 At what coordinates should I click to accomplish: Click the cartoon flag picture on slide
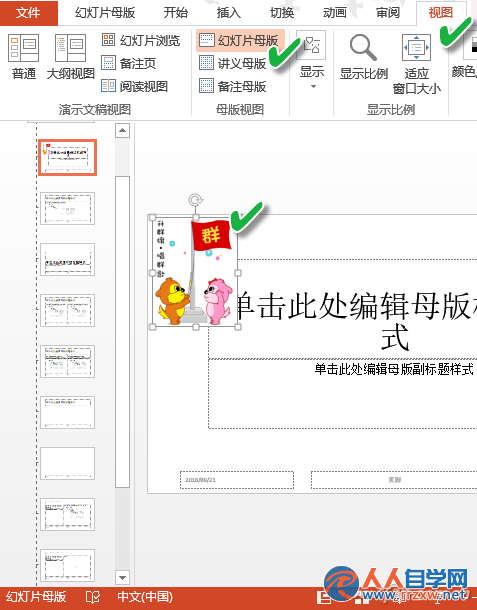195,272
